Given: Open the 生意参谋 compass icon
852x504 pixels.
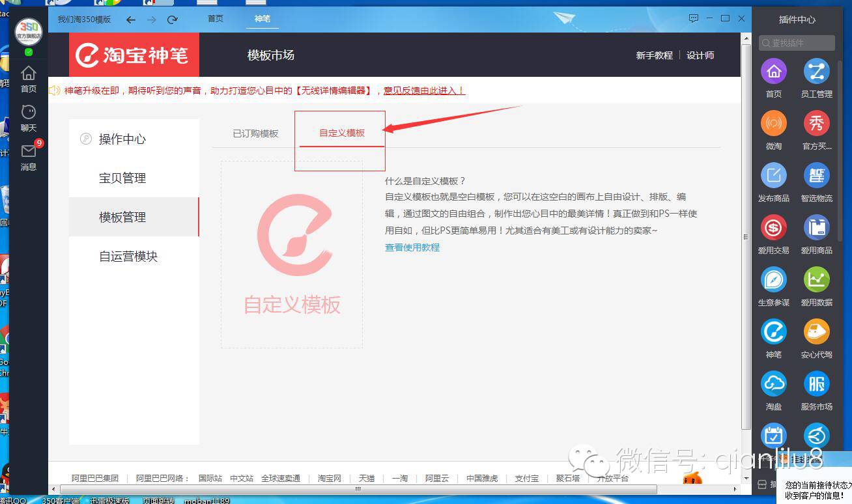Looking at the screenshot, I should click(x=774, y=279).
